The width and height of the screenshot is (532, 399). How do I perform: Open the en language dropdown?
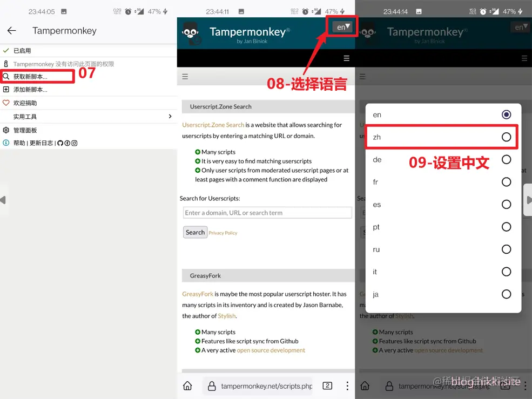point(342,26)
